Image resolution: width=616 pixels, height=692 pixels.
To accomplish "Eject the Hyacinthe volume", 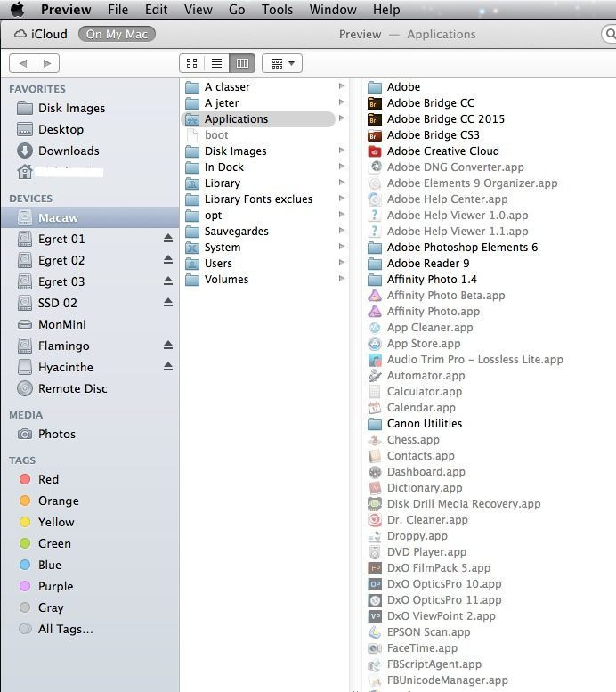I will (168, 366).
